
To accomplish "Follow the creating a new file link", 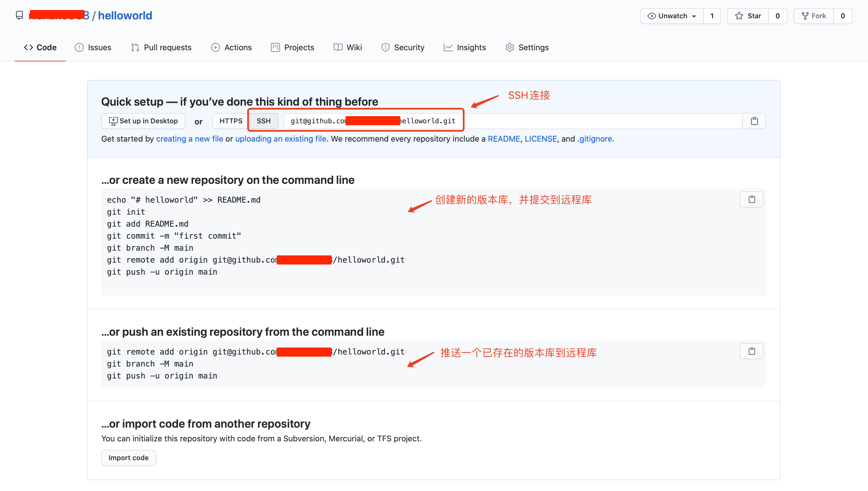I will coord(189,139).
